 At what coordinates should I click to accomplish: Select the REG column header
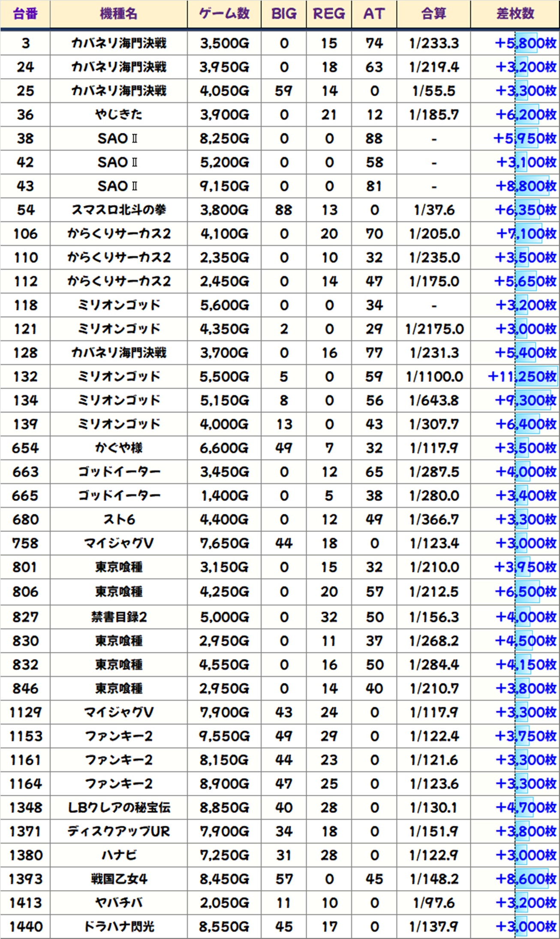(329, 14)
